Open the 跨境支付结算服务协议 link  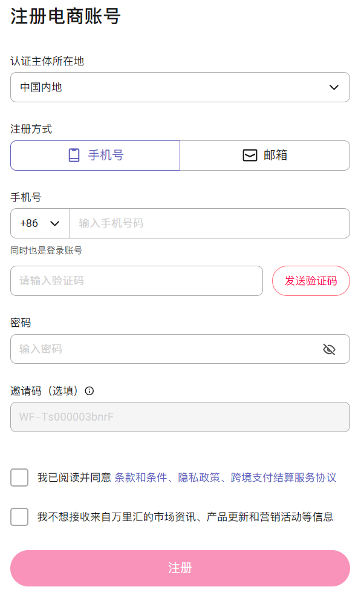[x=280, y=478]
